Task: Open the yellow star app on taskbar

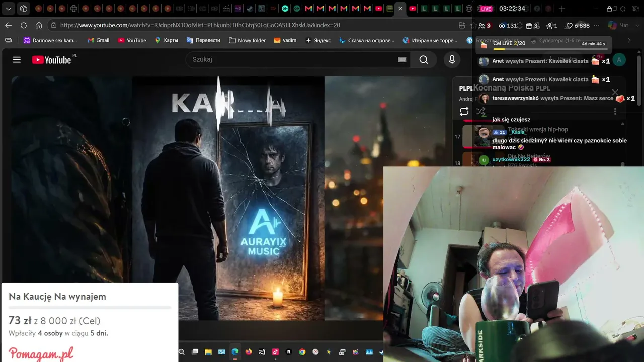Action: coord(329,352)
